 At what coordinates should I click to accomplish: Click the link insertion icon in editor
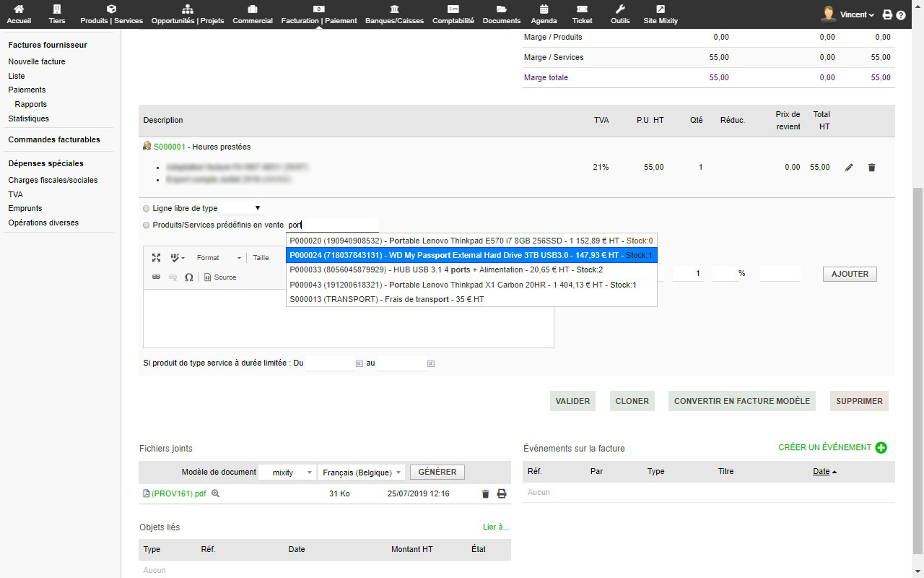click(156, 277)
